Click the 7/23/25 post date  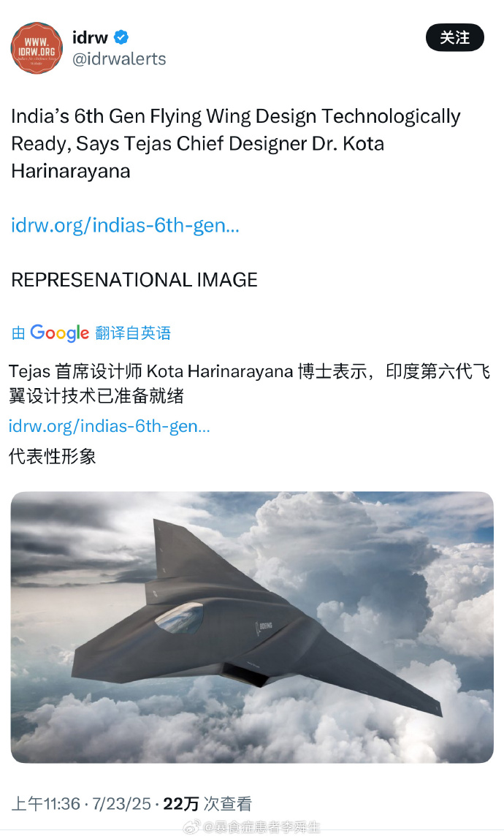click(121, 804)
